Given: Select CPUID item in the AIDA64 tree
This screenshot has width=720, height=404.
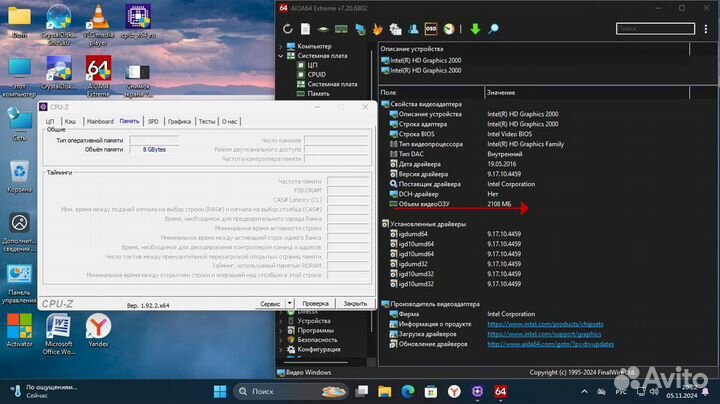Looking at the screenshot, I should tap(318, 74).
